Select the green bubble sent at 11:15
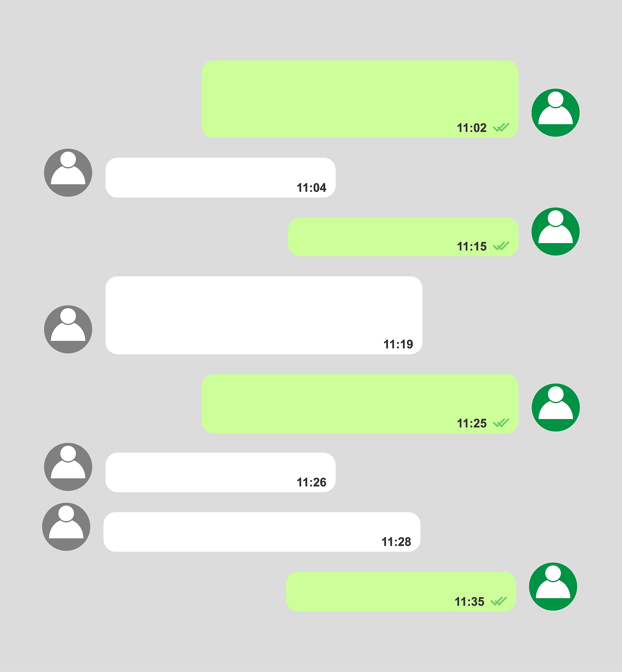This screenshot has width=622, height=672. click(403, 237)
